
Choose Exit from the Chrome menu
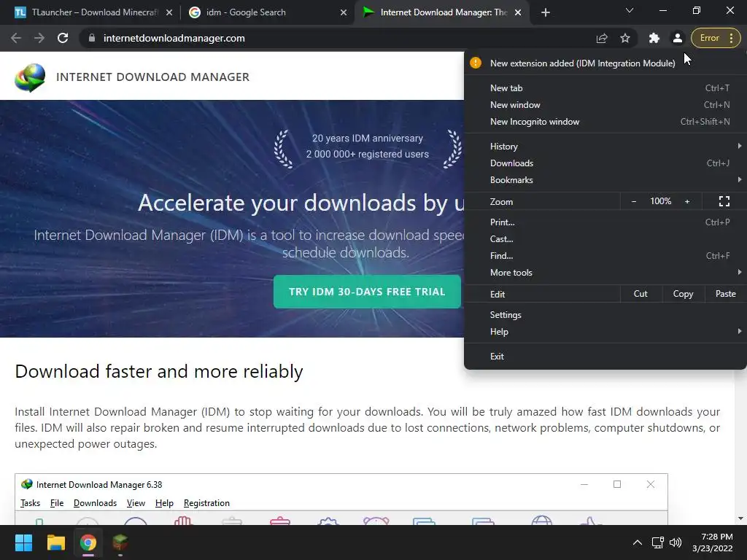coord(605,356)
